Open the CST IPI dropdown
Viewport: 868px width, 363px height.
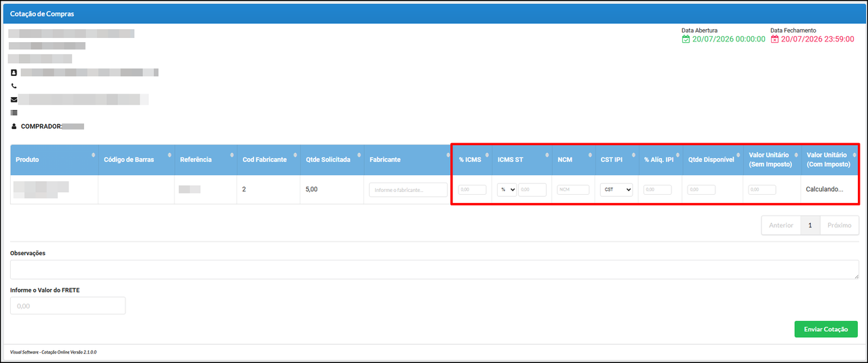[616, 190]
